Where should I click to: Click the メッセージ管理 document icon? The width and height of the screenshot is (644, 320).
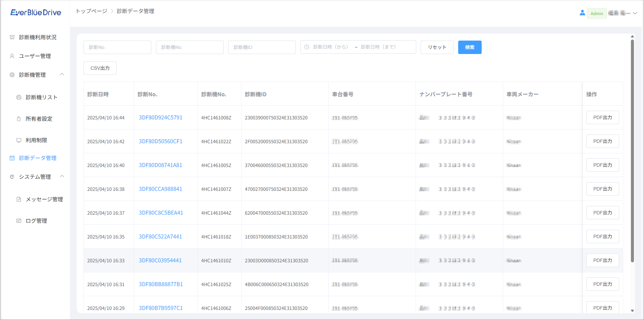19,199
